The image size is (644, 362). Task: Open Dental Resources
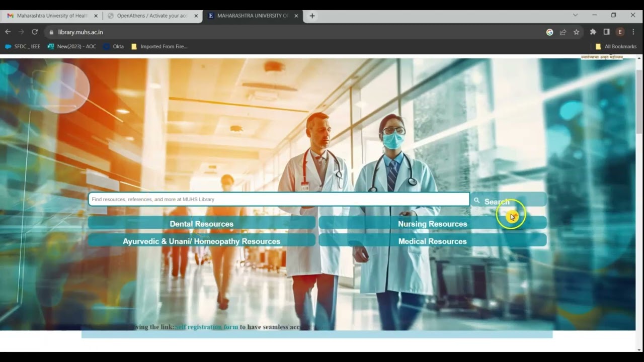tap(202, 224)
